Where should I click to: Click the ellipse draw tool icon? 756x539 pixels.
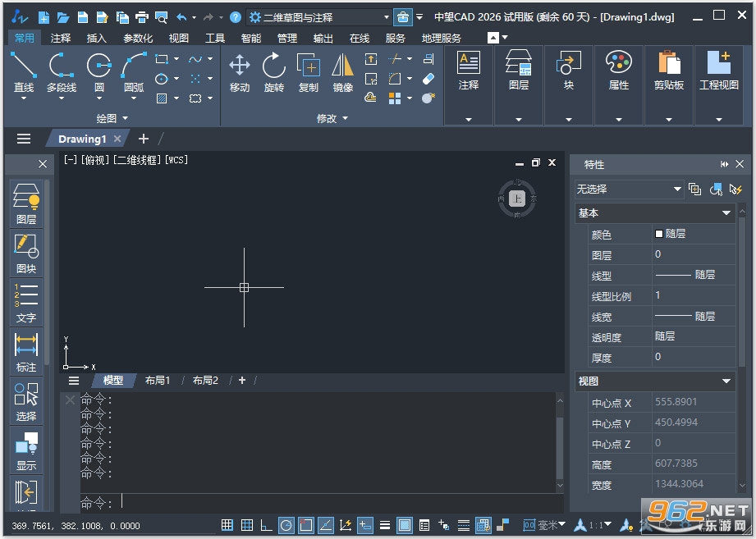(x=162, y=79)
